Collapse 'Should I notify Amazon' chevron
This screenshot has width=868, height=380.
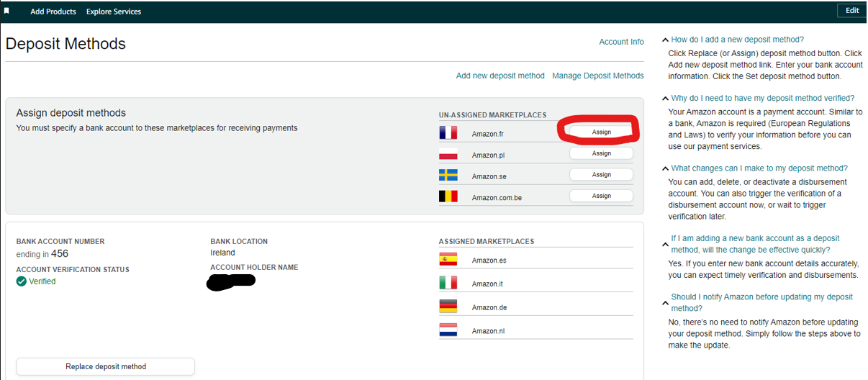pyautogui.click(x=665, y=303)
